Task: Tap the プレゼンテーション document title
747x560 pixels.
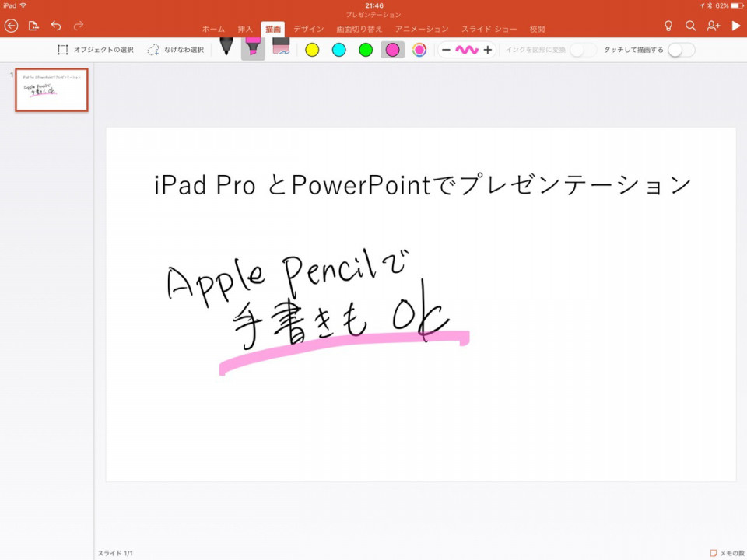Action: tap(373, 15)
